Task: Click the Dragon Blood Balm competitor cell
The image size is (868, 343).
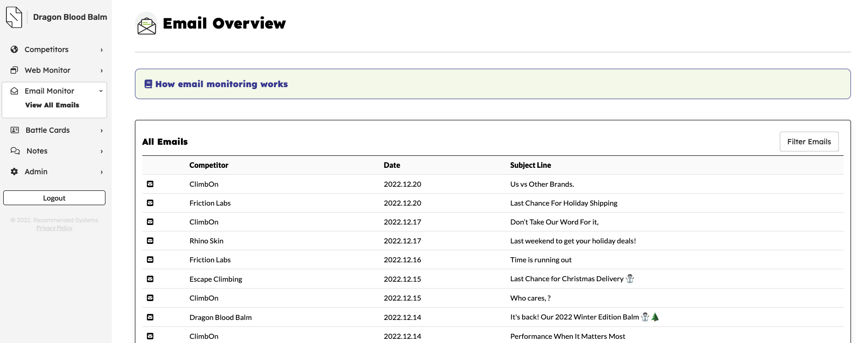Action: (x=221, y=317)
